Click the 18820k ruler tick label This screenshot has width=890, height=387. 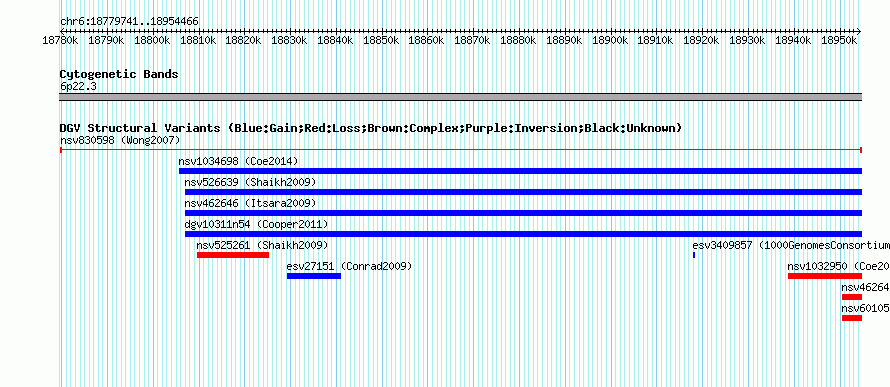pos(244,41)
